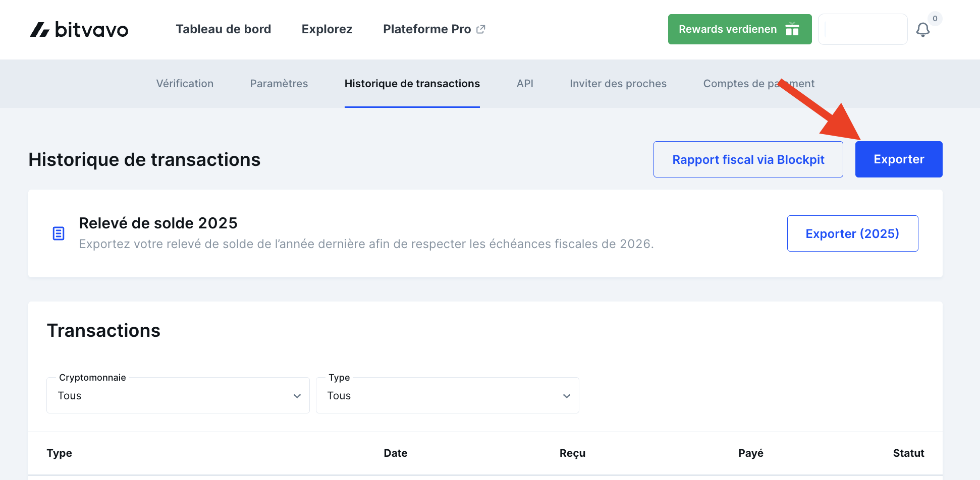980x480 pixels.
Task: Click the blue Exporter button
Action: [x=899, y=159]
